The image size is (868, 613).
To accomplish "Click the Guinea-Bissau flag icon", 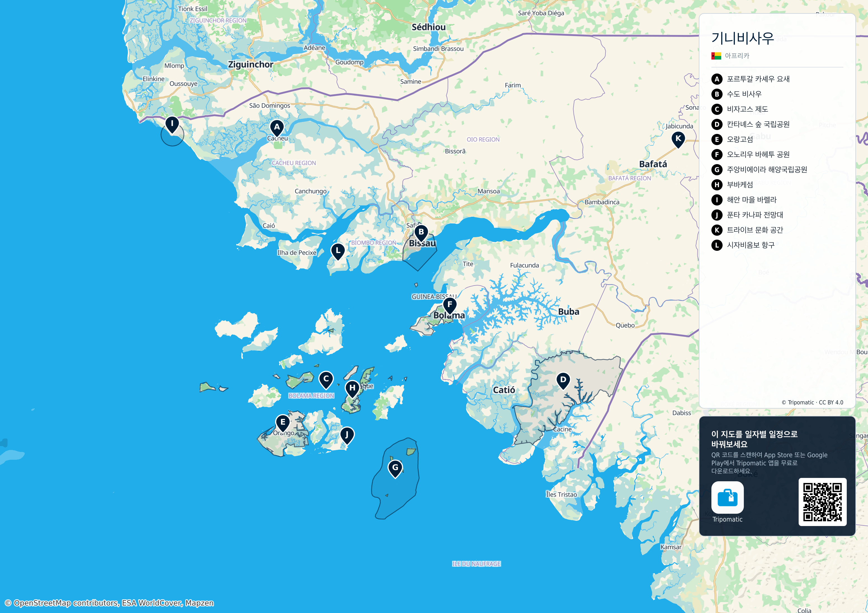I will tap(716, 56).
